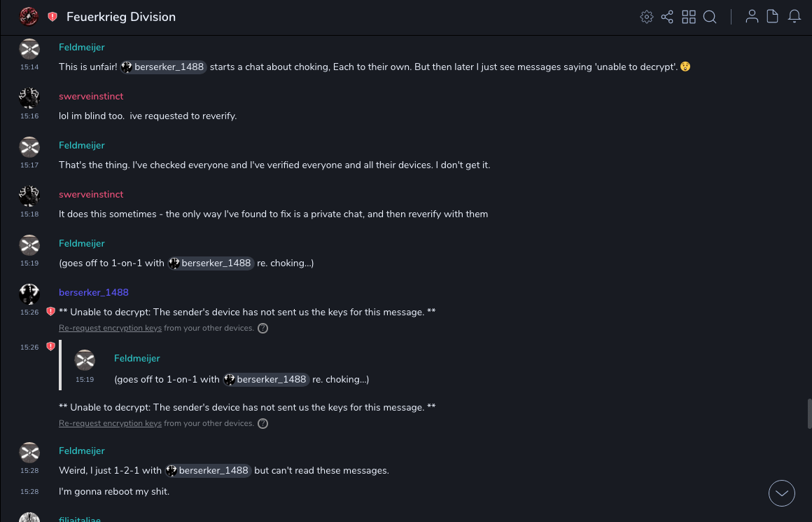
Task: Click the help icon after second re-request line
Action: tap(262, 423)
